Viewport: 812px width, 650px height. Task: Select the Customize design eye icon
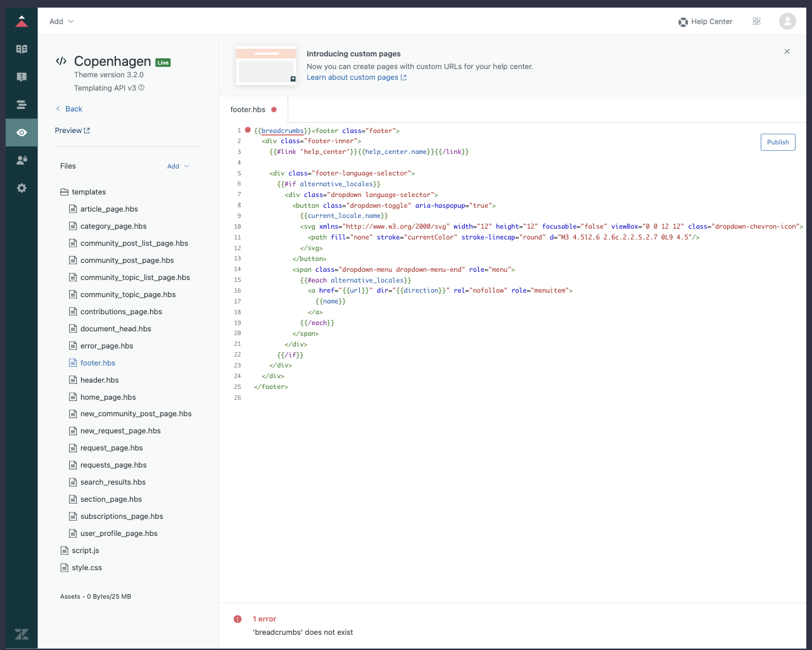click(22, 132)
